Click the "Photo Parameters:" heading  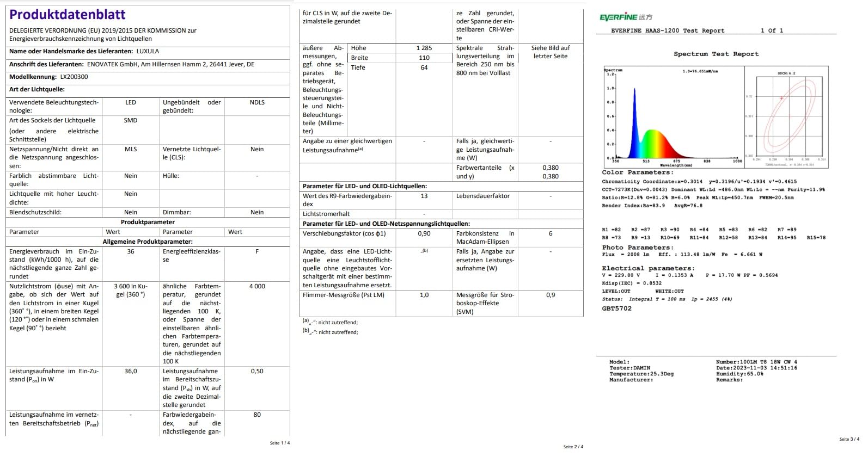point(638,248)
